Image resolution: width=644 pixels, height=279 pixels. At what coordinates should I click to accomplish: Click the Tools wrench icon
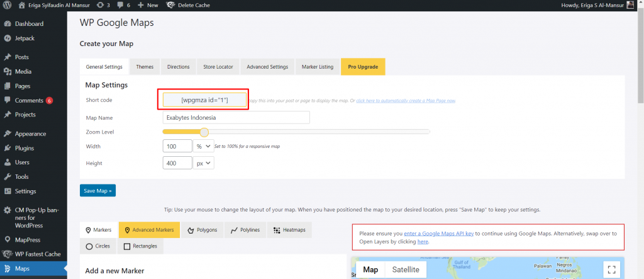point(8,176)
